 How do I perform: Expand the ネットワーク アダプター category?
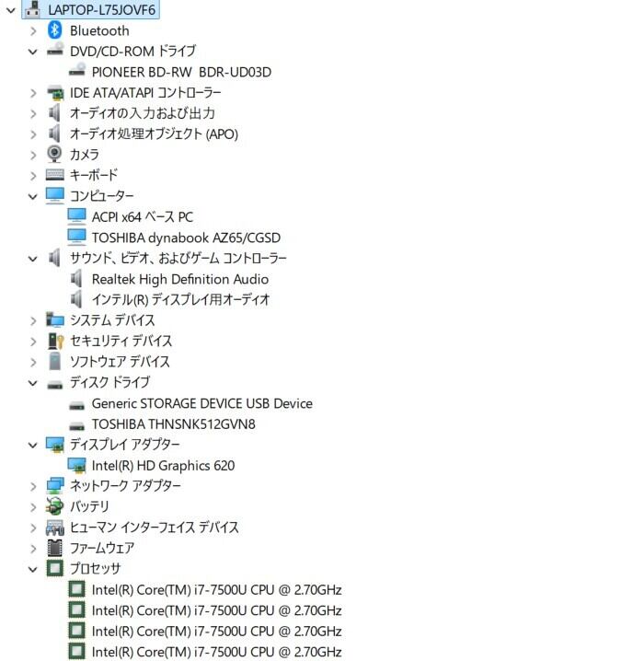tap(33, 486)
